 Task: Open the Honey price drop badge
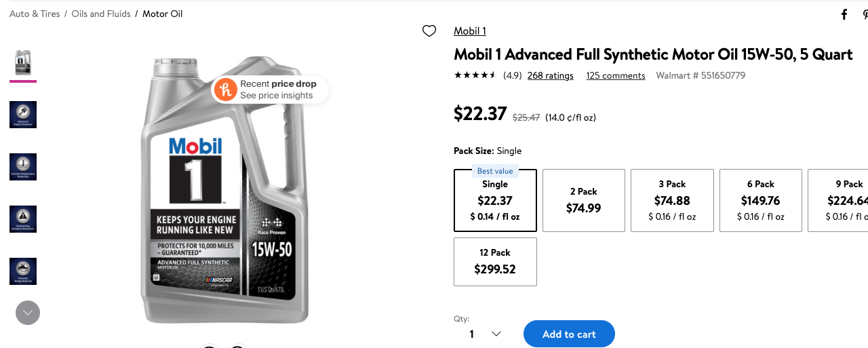point(271,90)
